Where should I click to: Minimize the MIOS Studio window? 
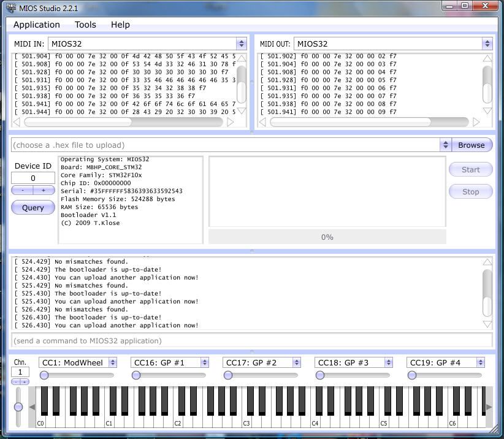tap(449, 6)
